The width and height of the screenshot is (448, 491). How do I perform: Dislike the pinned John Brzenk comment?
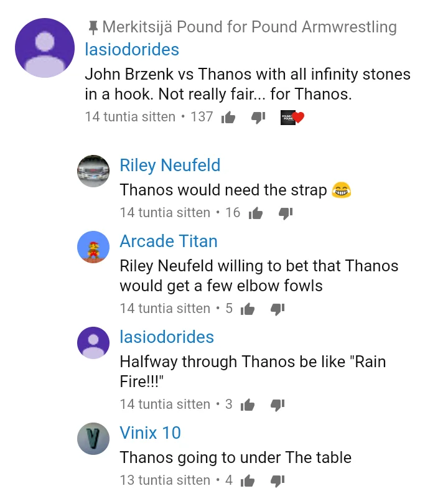click(x=258, y=117)
